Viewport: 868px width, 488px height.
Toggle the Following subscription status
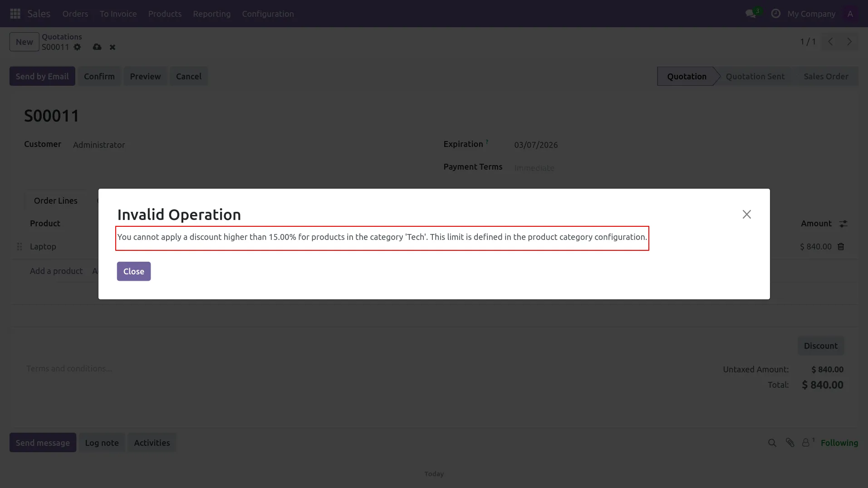click(x=839, y=443)
